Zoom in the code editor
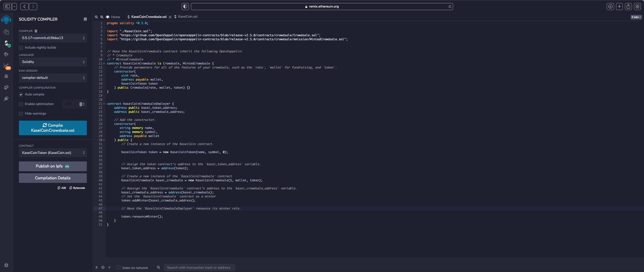 pyautogui.click(x=102, y=17)
